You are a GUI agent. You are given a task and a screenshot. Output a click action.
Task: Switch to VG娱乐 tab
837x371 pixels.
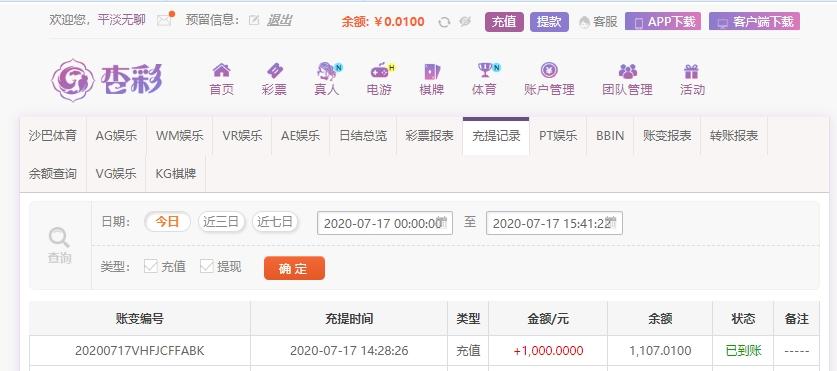(116, 173)
